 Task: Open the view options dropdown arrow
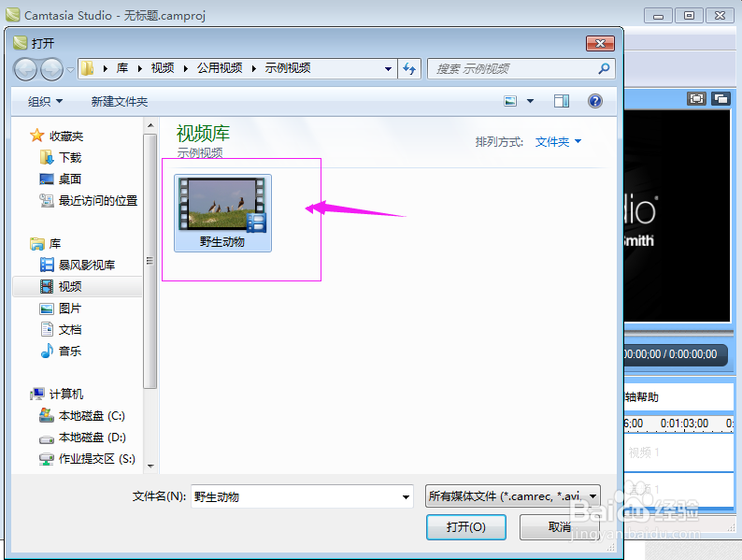[x=531, y=101]
